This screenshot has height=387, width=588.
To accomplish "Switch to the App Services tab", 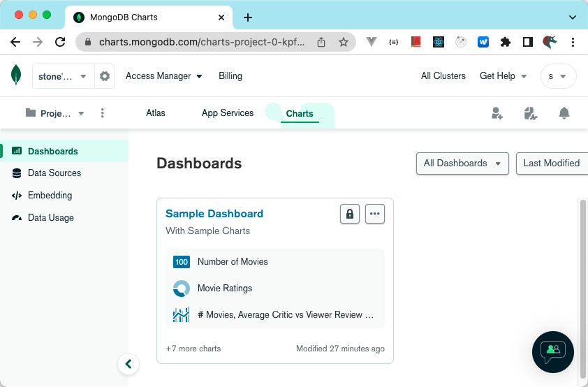I will click(x=227, y=113).
